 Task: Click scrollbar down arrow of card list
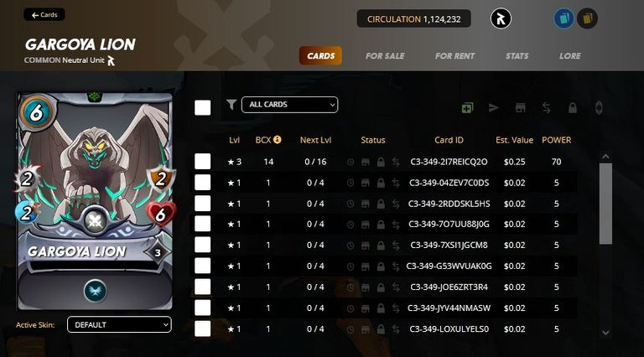(605, 333)
